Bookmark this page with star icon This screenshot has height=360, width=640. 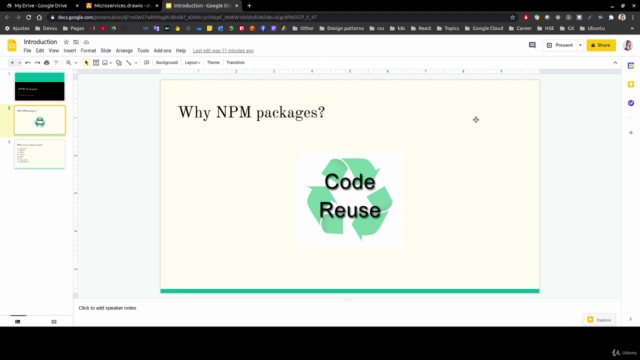[513, 18]
